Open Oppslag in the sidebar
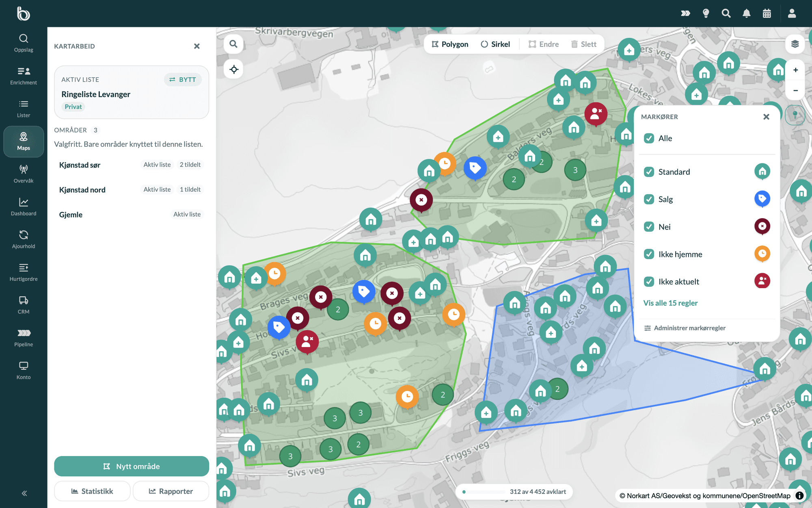 [24, 43]
